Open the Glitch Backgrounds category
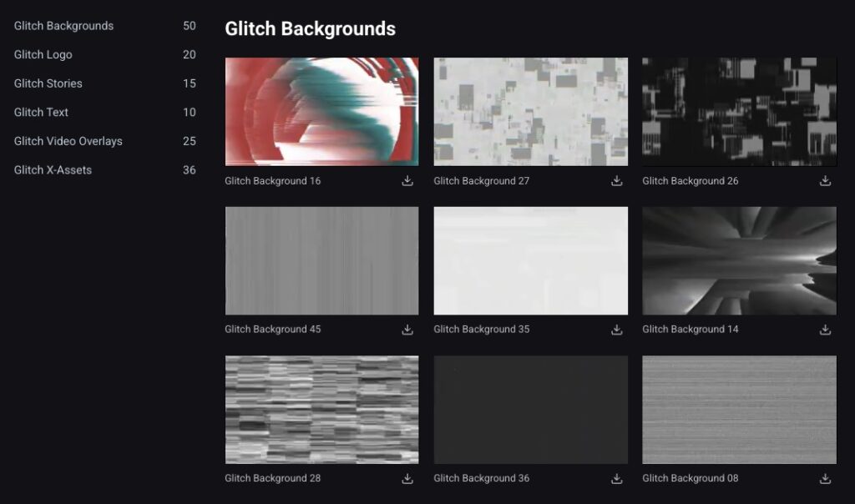The width and height of the screenshot is (855, 504). [63, 26]
